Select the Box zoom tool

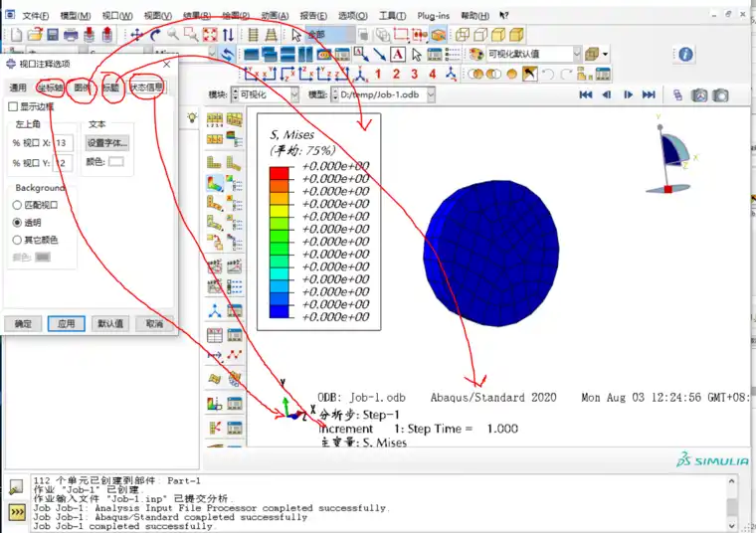tap(191, 35)
